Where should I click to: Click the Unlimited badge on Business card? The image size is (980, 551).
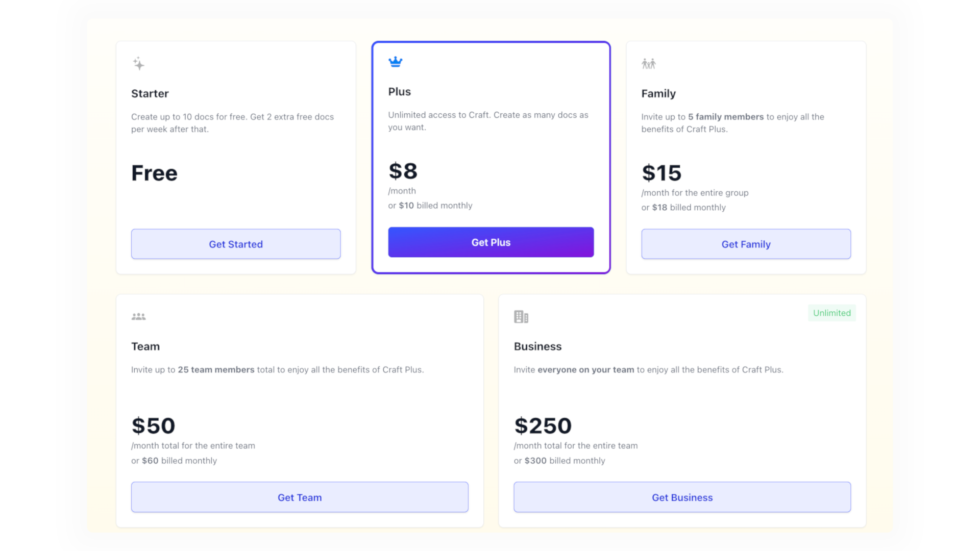[x=832, y=313]
